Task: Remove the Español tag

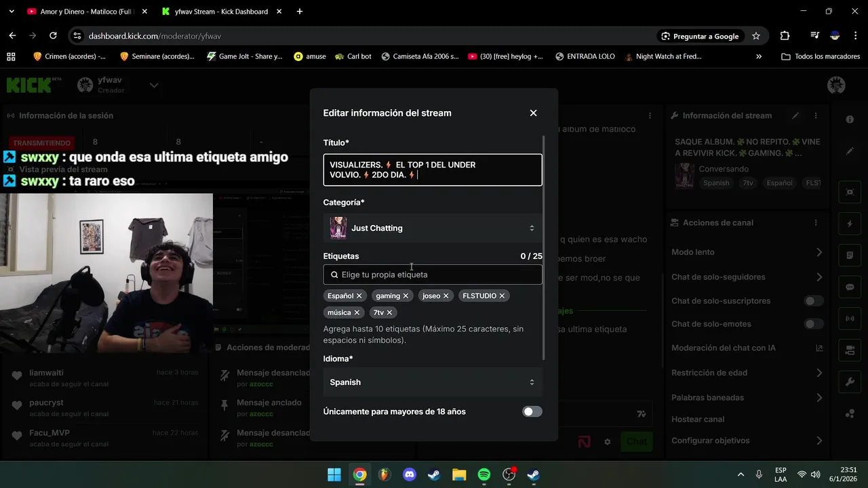Action: coord(359,296)
